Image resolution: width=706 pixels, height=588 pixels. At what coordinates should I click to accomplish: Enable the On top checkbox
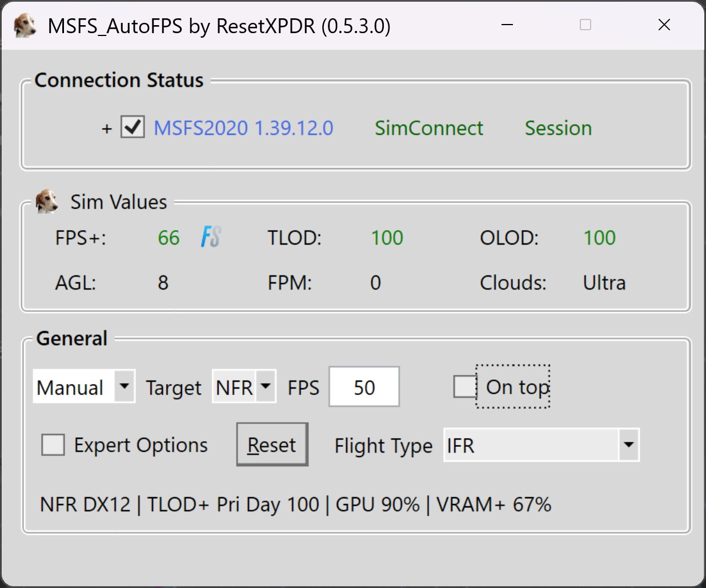click(465, 387)
